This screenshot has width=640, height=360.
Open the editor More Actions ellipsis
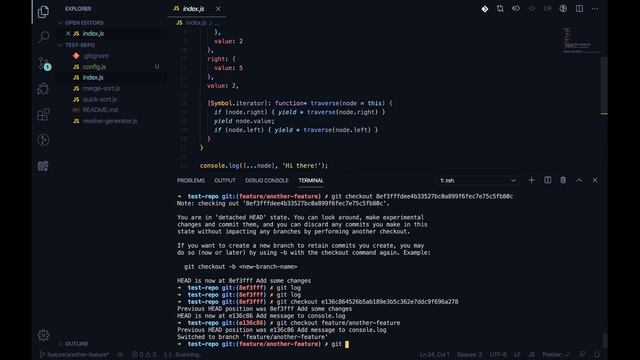coord(595,9)
